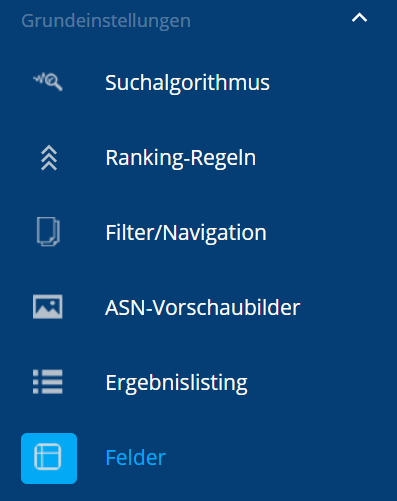Click the Ergebnislisting bulleted list icon
Screen dimensions: 397x501
coord(48,382)
